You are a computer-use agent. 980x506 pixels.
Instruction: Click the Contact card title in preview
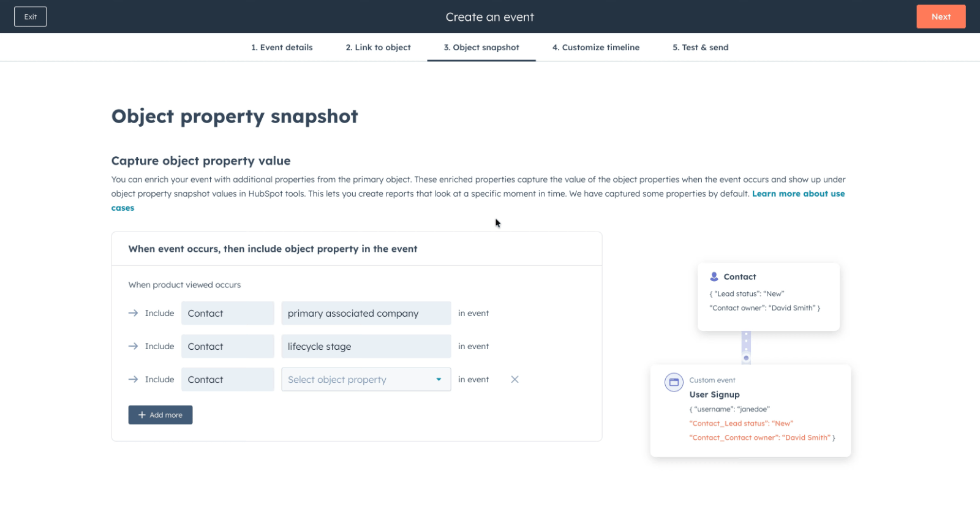(740, 277)
